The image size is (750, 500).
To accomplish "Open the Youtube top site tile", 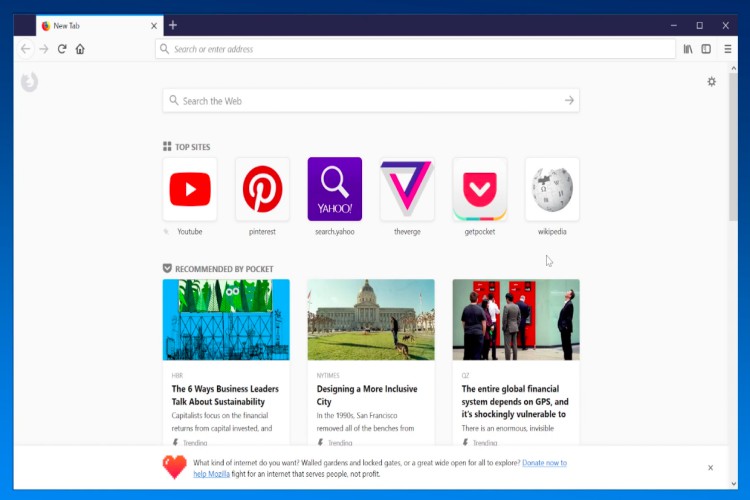I will 190,189.
